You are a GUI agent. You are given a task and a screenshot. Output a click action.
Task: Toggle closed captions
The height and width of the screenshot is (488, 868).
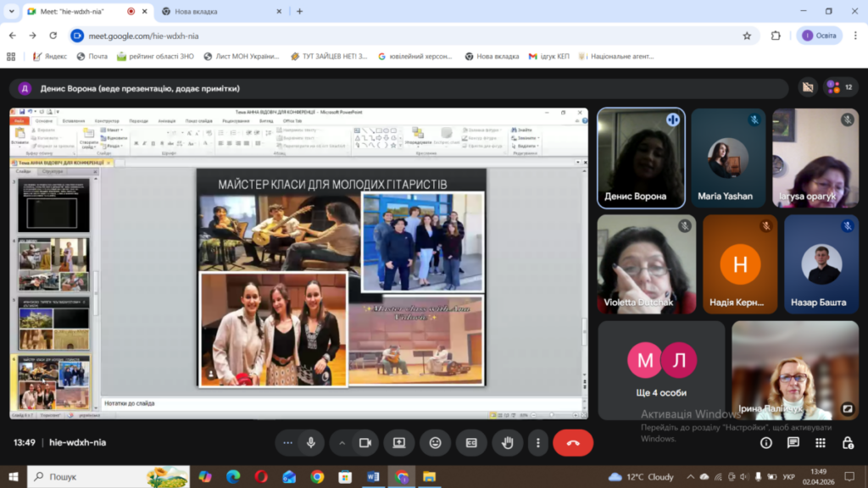pyautogui.click(x=471, y=442)
